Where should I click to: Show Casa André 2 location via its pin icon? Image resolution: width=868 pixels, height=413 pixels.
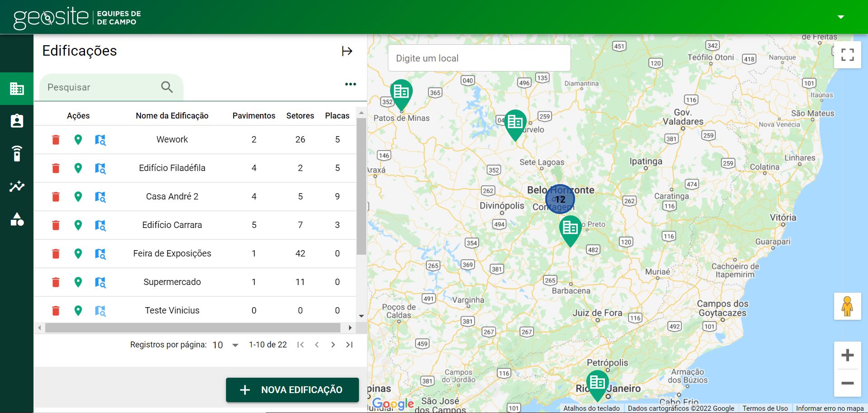point(78,197)
